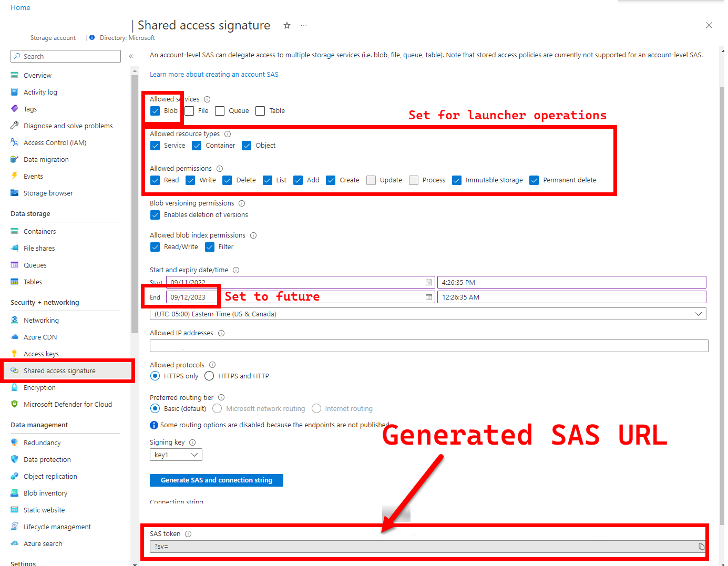
Task: Uncheck the Blob service checkbox
Action: tap(155, 111)
